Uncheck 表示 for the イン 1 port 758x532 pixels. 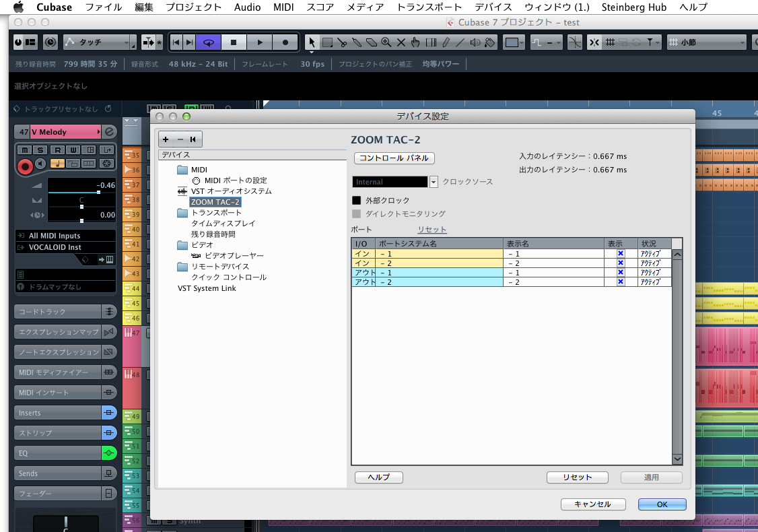pos(621,253)
